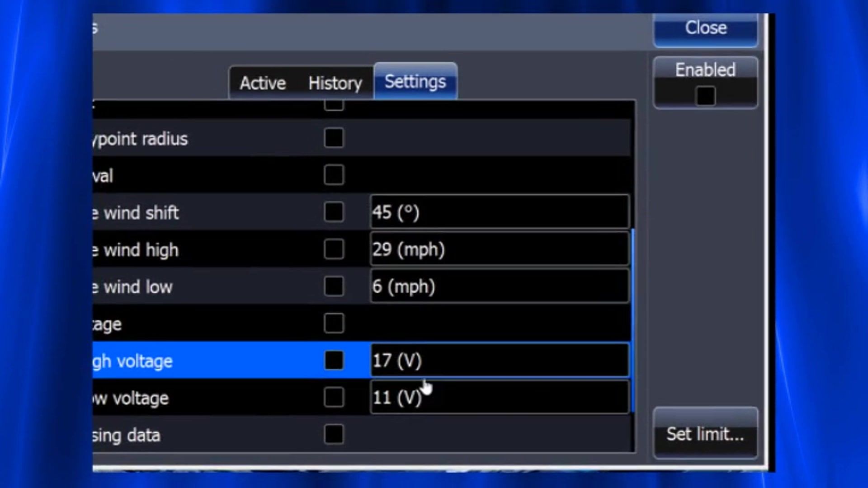Open the History tab
The height and width of the screenshot is (488, 868).
[x=335, y=83]
